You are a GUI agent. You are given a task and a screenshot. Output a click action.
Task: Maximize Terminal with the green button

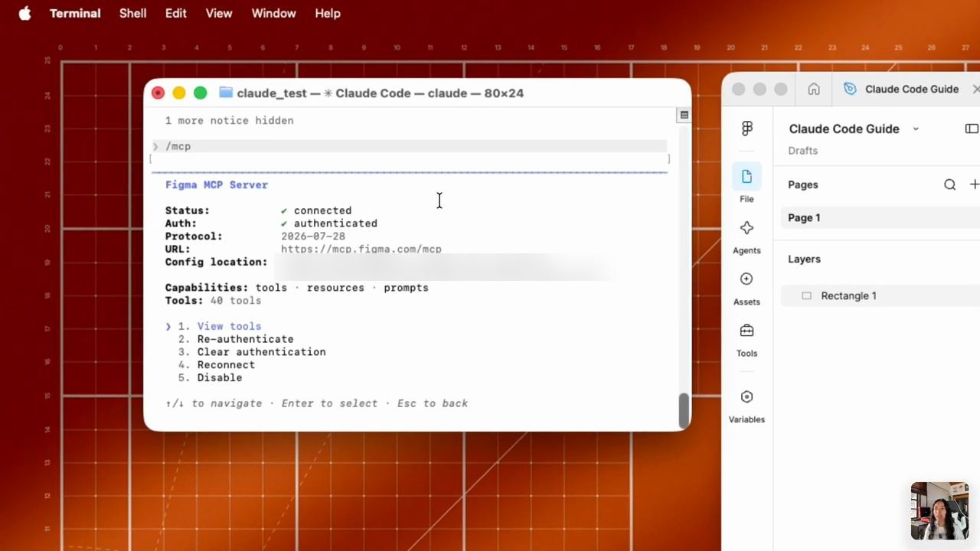click(x=201, y=93)
